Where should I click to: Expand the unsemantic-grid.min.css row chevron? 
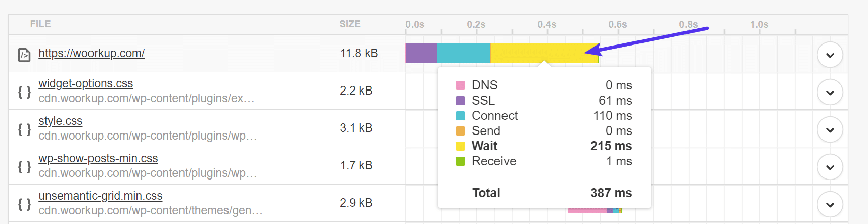tap(830, 204)
